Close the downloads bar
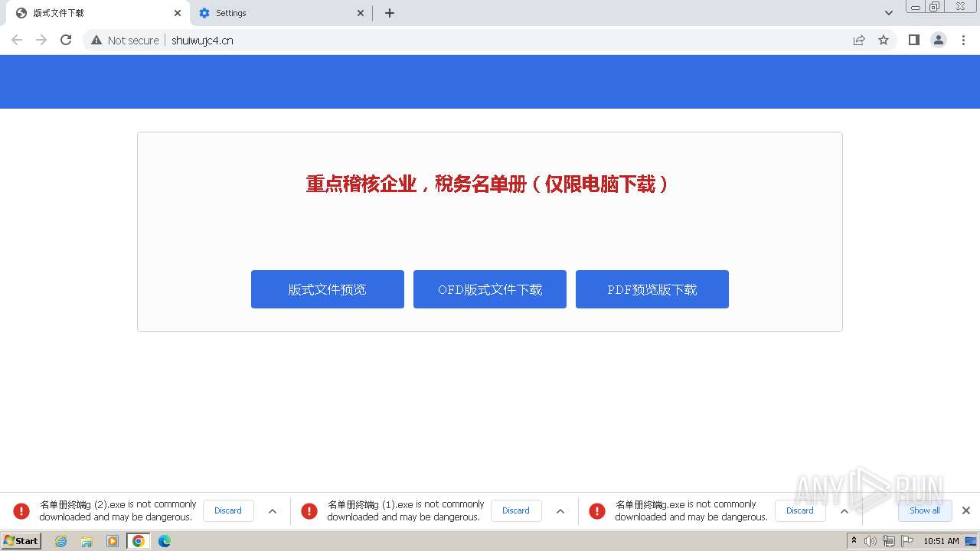The image size is (980, 551). tap(966, 510)
